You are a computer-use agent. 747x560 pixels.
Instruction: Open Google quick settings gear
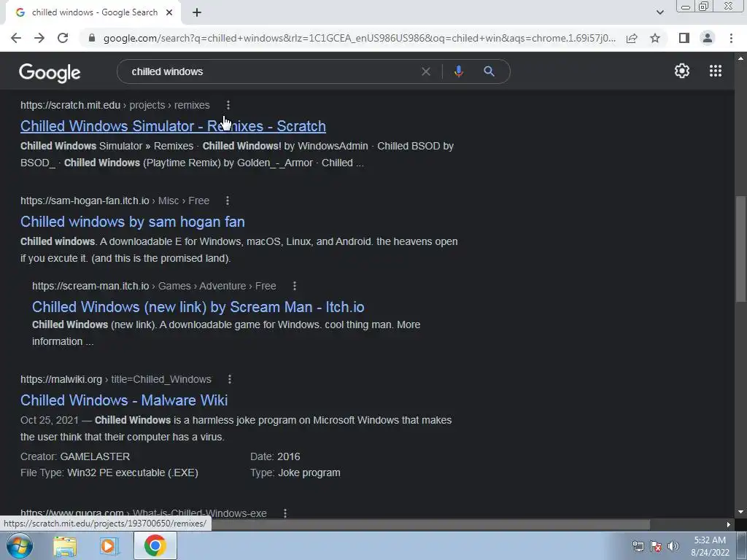pos(682,71)
